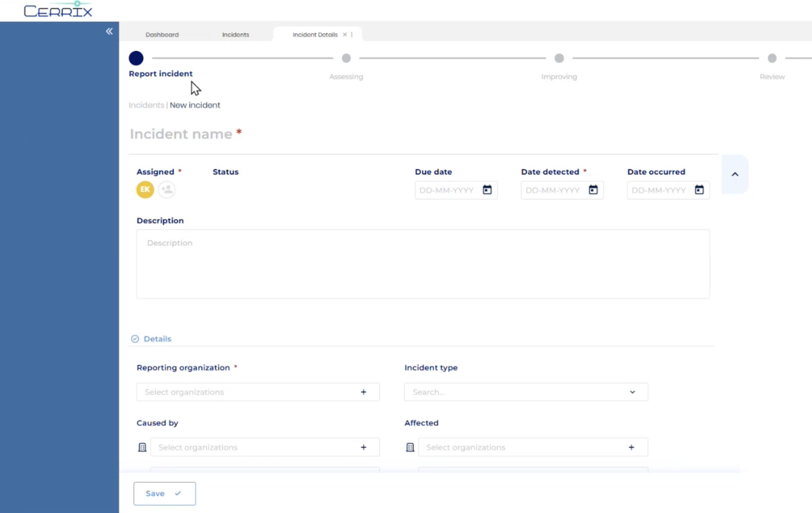Switch to the Dashboard tab
This screenshot has width=812, height=513.
(x=162, y=35)
